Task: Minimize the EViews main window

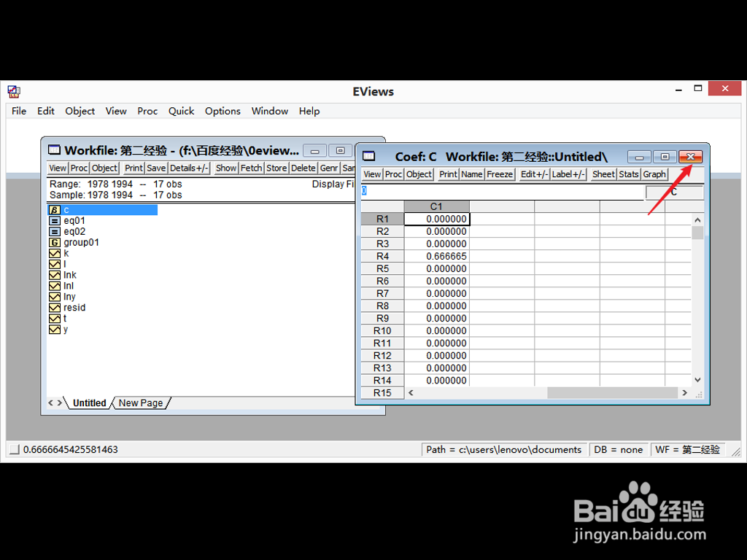Action: pyautogui.click(x=678, y=89)
